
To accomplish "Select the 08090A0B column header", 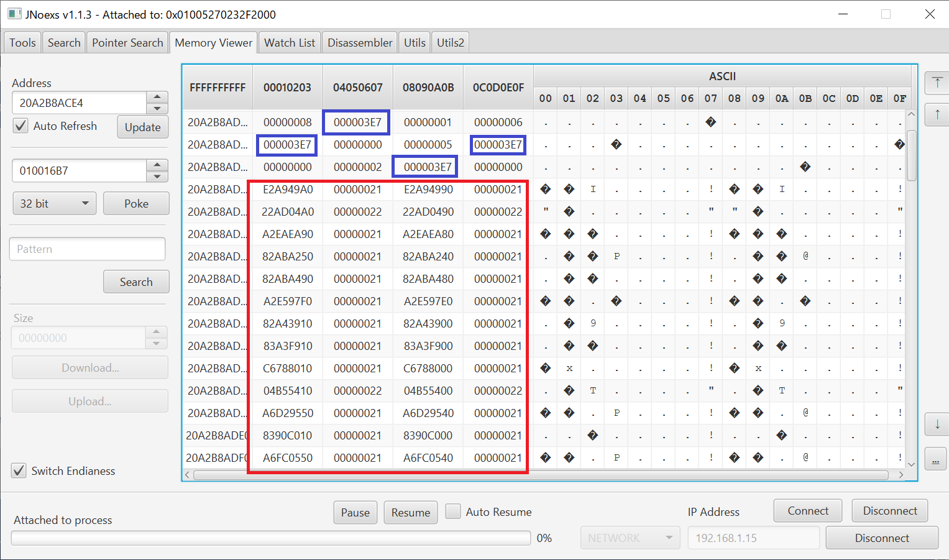I will [428, 87].
